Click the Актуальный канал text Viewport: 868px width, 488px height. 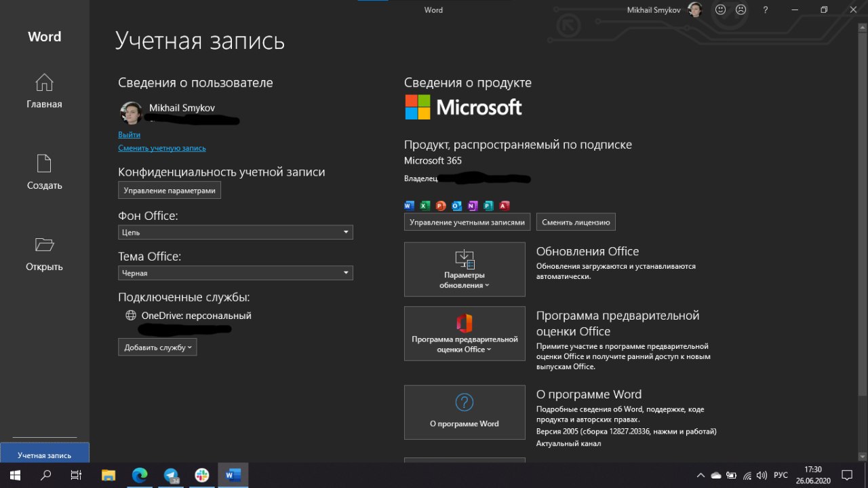pos(568,443)
